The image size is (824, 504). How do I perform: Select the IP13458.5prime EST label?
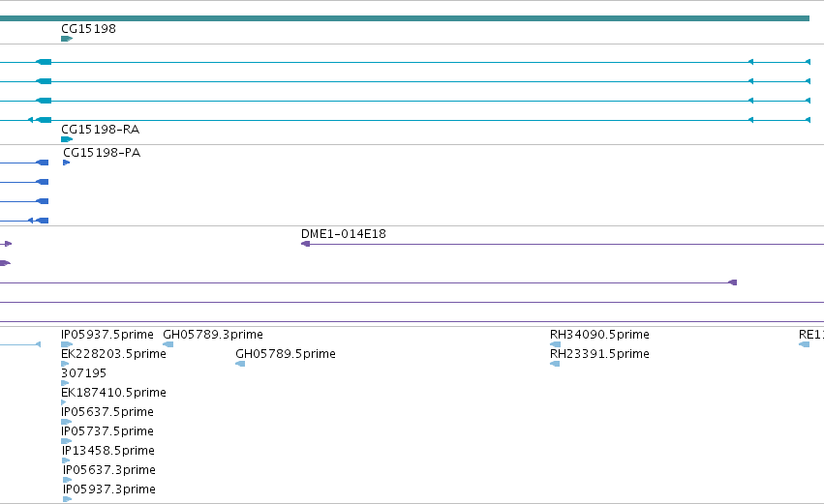108,451
